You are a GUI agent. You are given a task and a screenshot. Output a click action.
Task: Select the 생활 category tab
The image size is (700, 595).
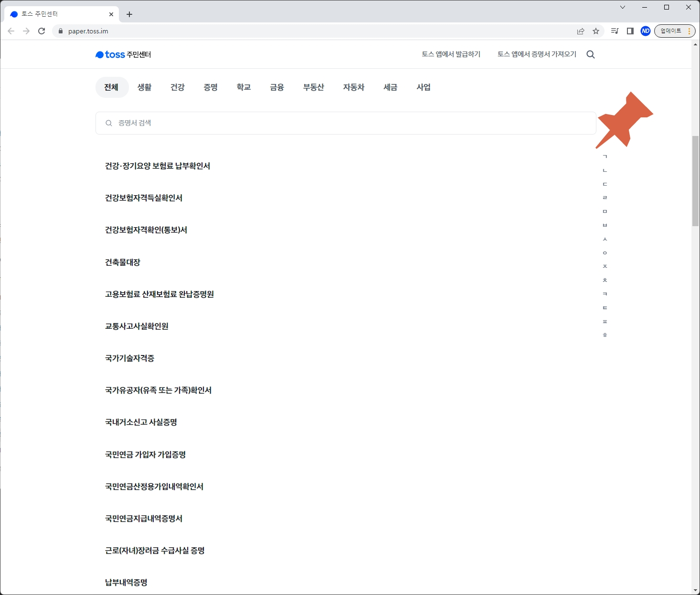tap(145, 87)
